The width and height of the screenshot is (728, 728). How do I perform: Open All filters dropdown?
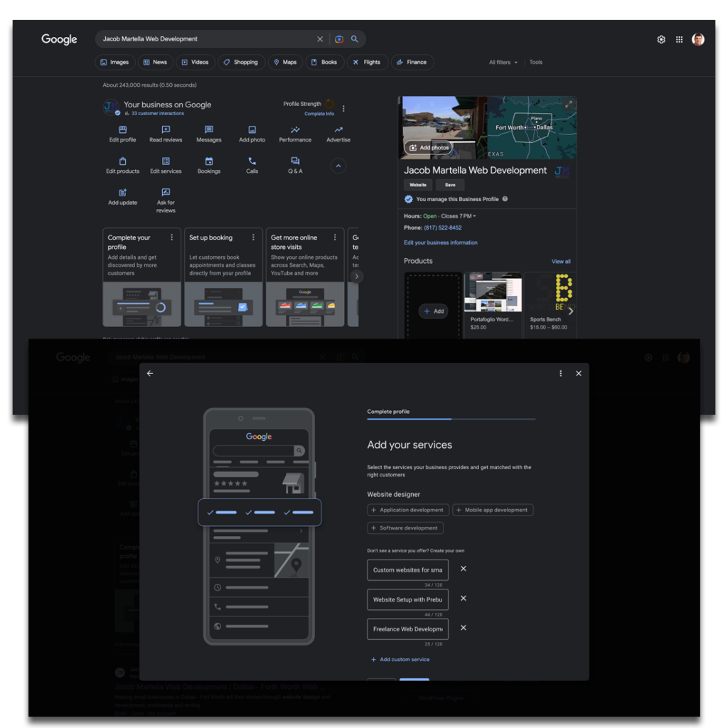coord(503,63)
